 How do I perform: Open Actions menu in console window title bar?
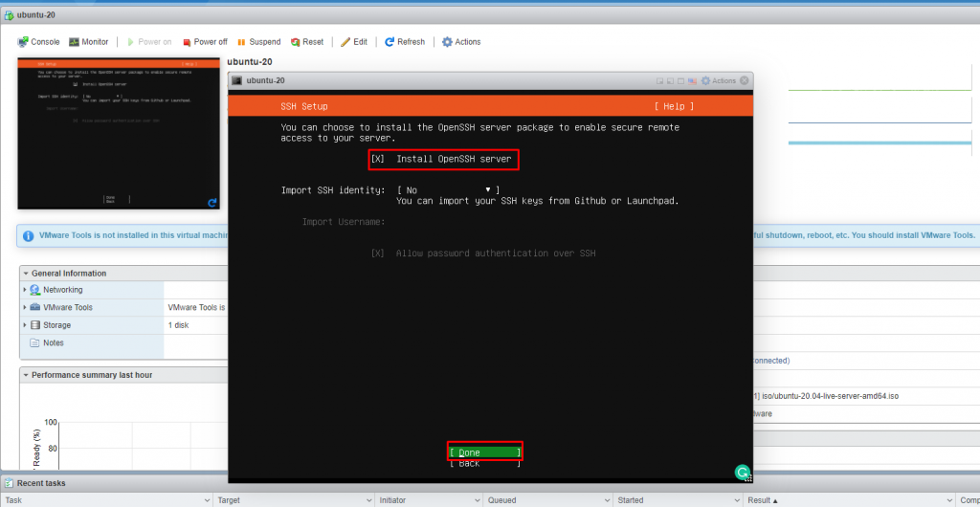point(719,80)
